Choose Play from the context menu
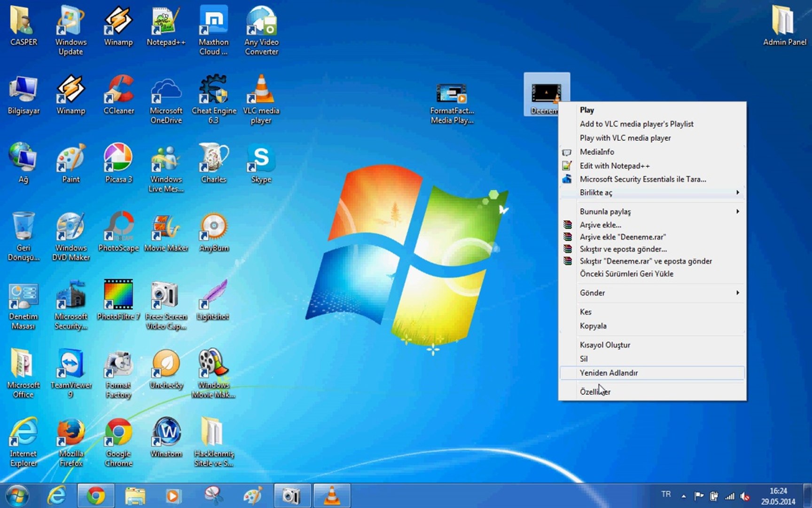Image resolution: width=812 pixels, height=508 pixels. tap(652, 110)
